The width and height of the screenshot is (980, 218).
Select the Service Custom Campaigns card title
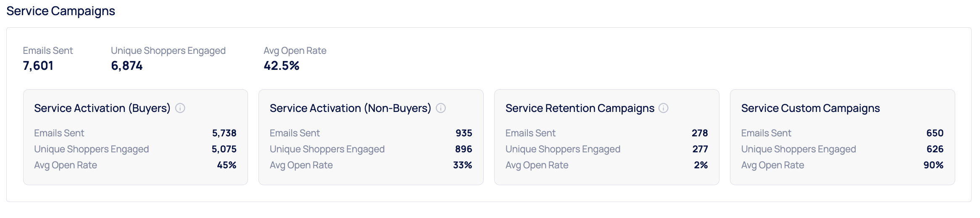810,108
